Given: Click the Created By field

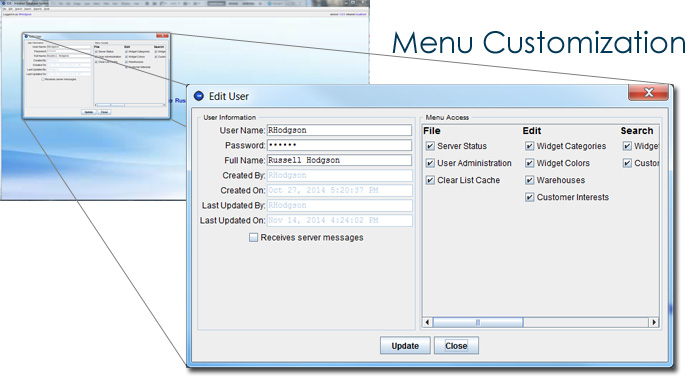Looking at the screenshot, I should point(339,176).
